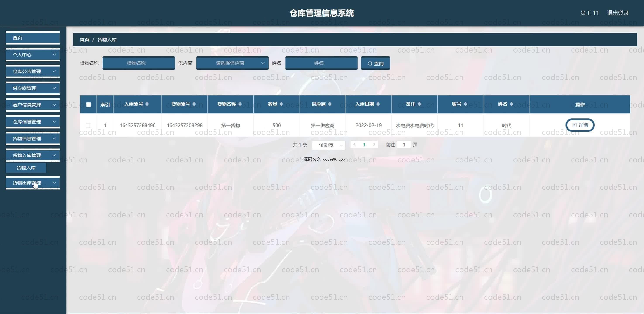Sort by 数量 column arrows
Screen dimensions: 644x314
(281, 104)
